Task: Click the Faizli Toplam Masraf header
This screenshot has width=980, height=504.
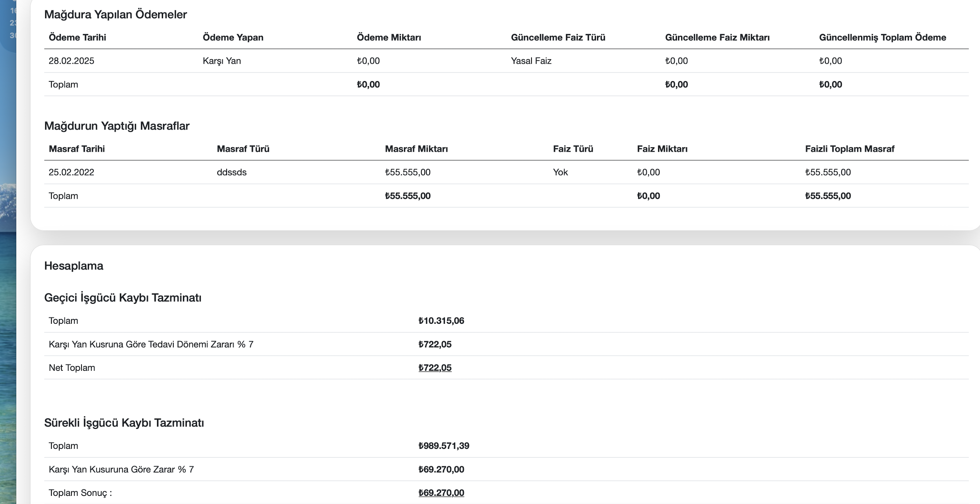Action: coord(849,149)
